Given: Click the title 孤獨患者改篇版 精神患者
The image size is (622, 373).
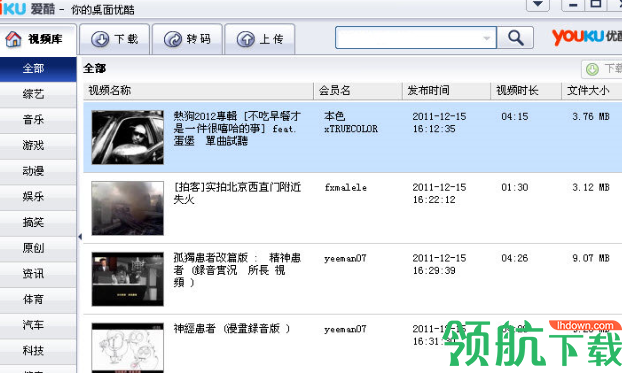Looking at the screenshot, I should (237, 270).
